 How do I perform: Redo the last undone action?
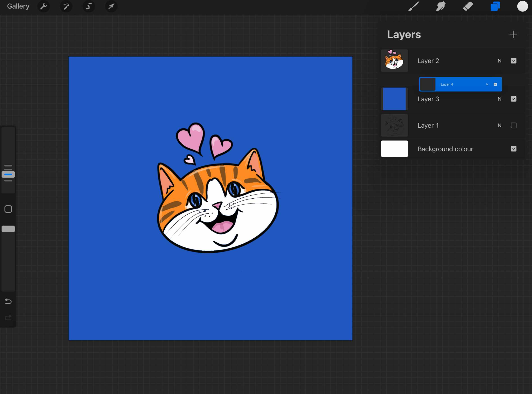tap(8, 317)
